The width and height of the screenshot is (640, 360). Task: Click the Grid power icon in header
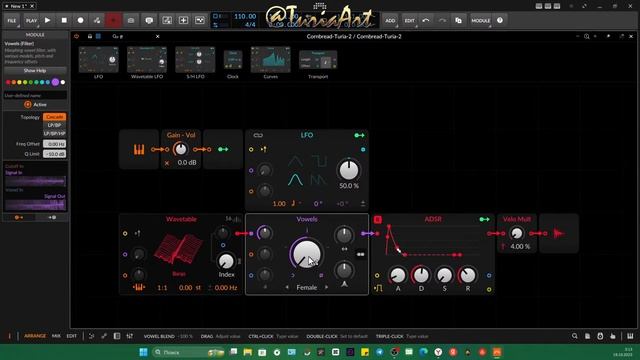point(76,36)
